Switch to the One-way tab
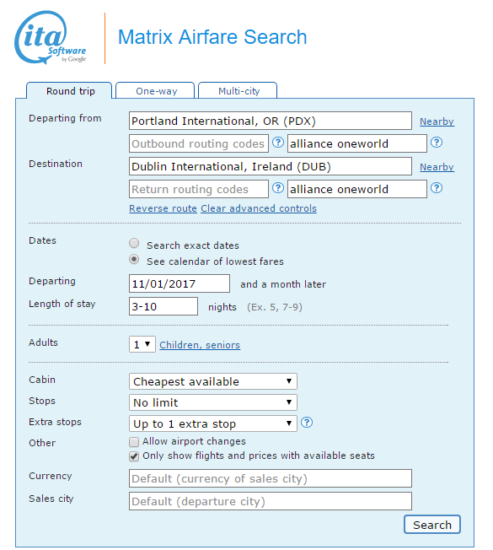Viewport: 493px width, 550px height. click(x=155, y=91)
